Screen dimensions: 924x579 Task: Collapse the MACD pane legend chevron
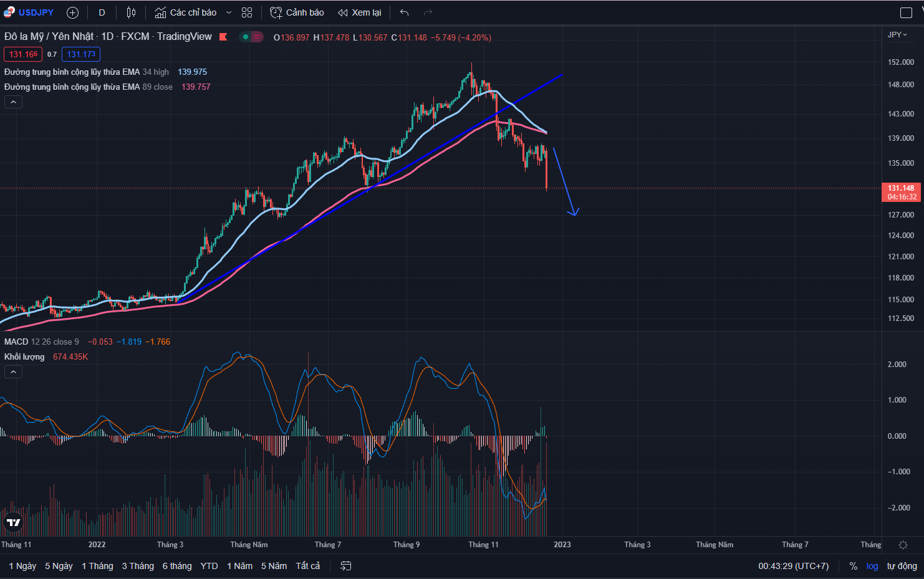pos(13,372)
